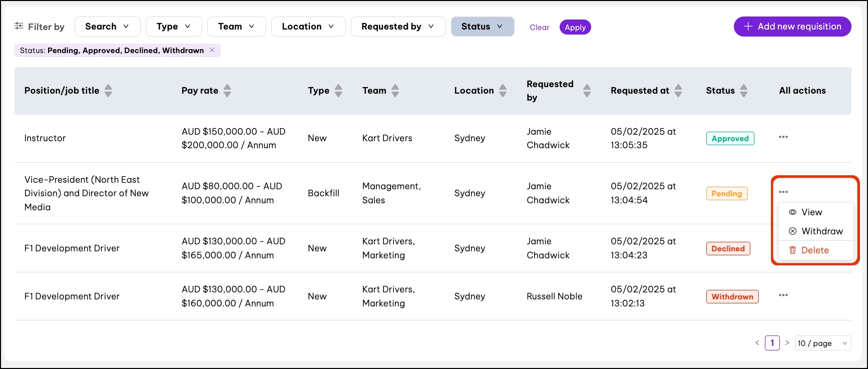Open the Status filter dropdown
This screenshot has width=868, height=369.
tap(482, 27)
